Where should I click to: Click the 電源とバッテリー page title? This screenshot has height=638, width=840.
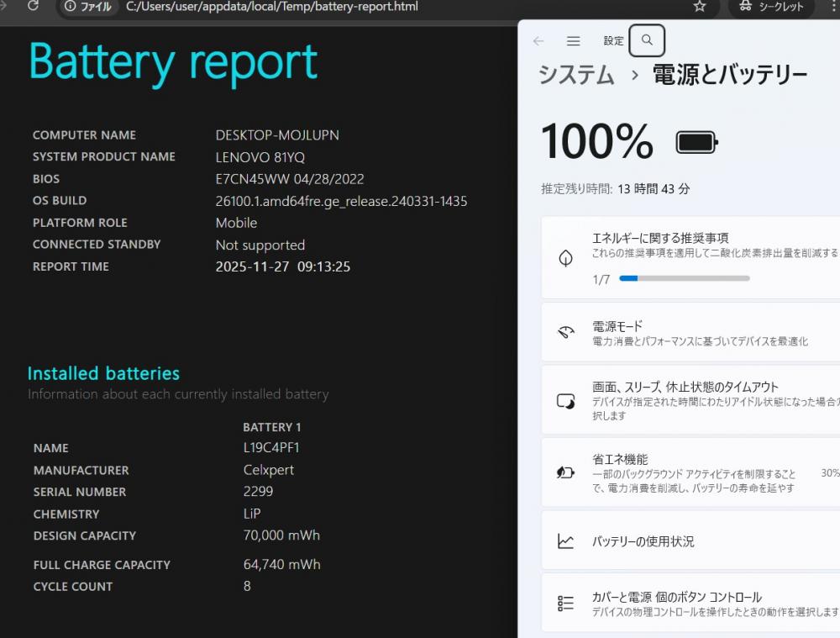729,75
